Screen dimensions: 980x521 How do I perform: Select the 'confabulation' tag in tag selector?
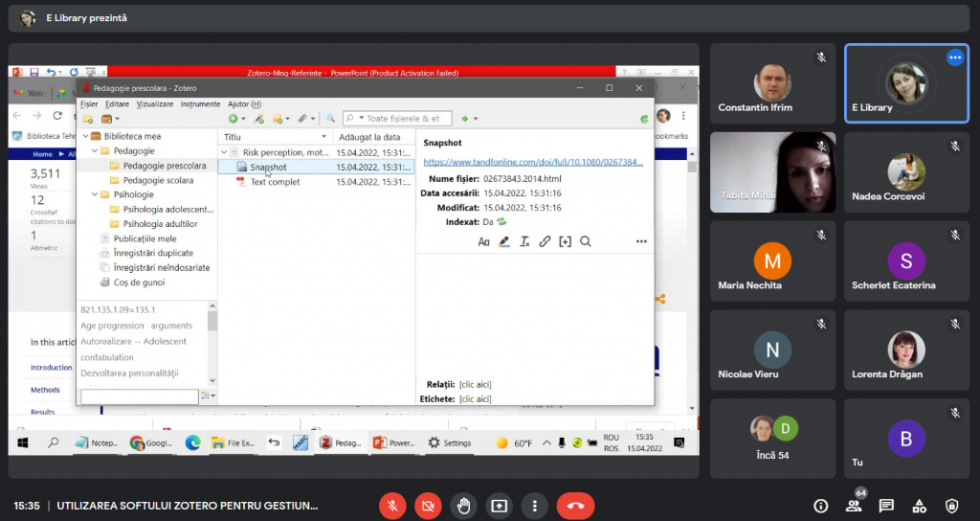(x=107, y=358)
